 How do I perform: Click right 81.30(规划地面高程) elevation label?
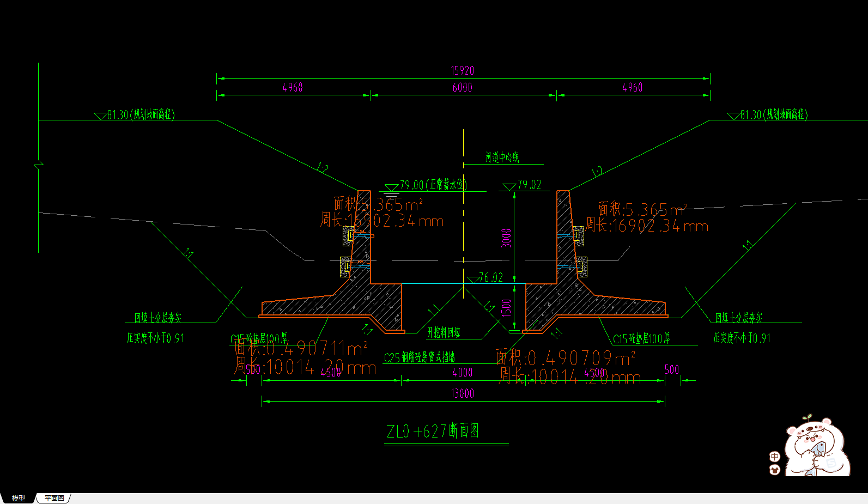coord(774,114)
